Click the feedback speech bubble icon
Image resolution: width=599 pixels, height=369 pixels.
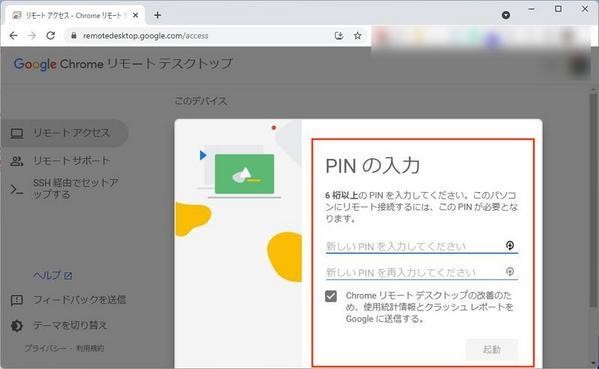17,300
